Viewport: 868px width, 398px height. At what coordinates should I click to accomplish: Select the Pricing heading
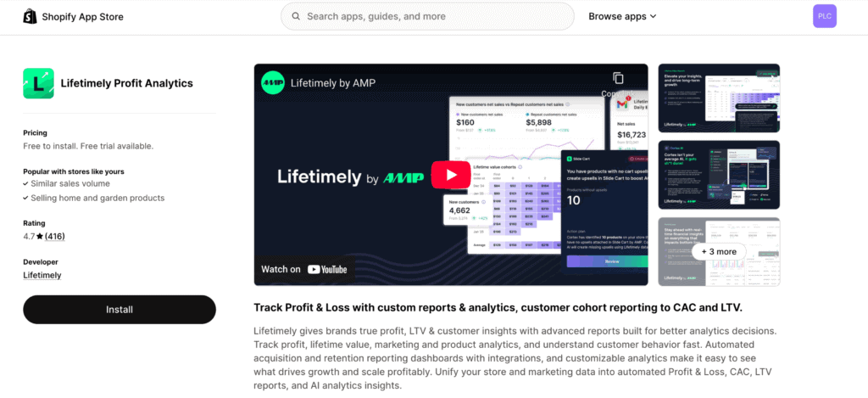pos(35,132)
